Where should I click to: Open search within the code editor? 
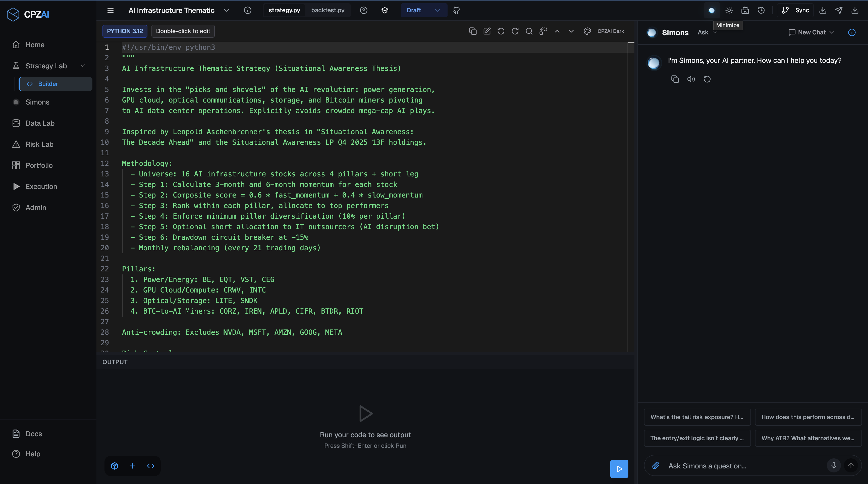[529, 31]
